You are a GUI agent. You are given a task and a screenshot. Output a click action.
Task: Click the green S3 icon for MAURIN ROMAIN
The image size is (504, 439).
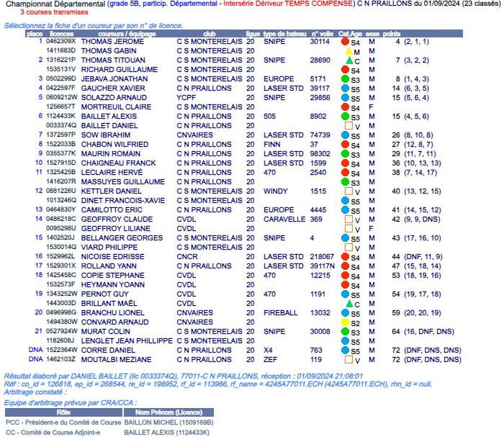coord(345,153)
